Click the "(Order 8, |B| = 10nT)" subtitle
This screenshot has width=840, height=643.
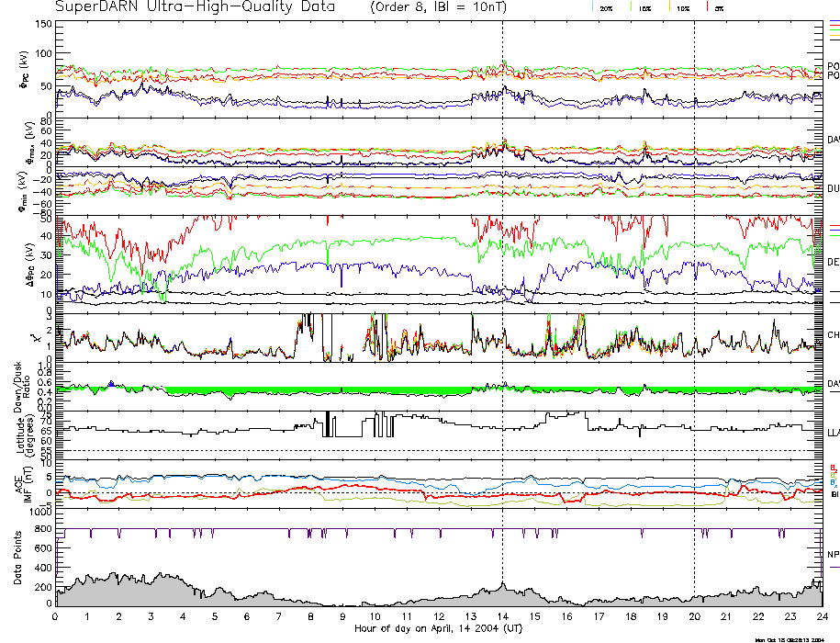coord(438,7)
